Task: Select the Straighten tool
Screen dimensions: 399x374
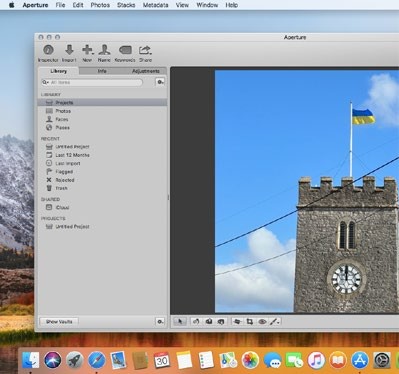Action: pos(237,322)
